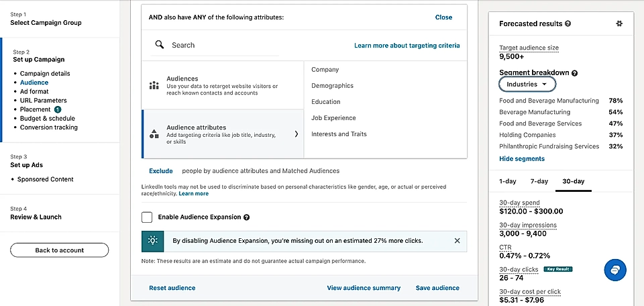Go to Audience step in sidebar
The height and width of the screenshot is (306, 644).
[x=34, y=83]
